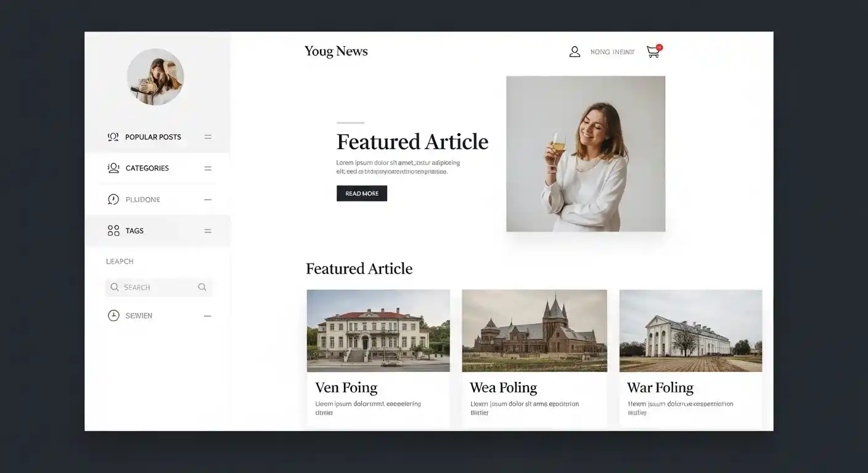
Task: Open the Wea Poling castle thumbnail
Action: pyautogui.click(x=534, y=331)
